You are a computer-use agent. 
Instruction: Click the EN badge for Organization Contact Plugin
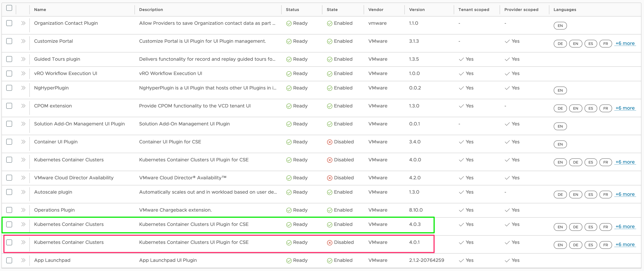tap(560, 26)
